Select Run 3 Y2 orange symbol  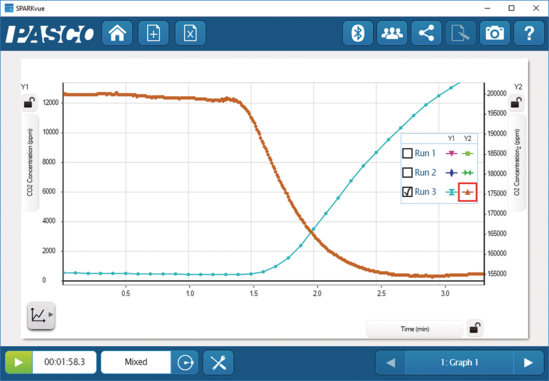click(467, 192)
